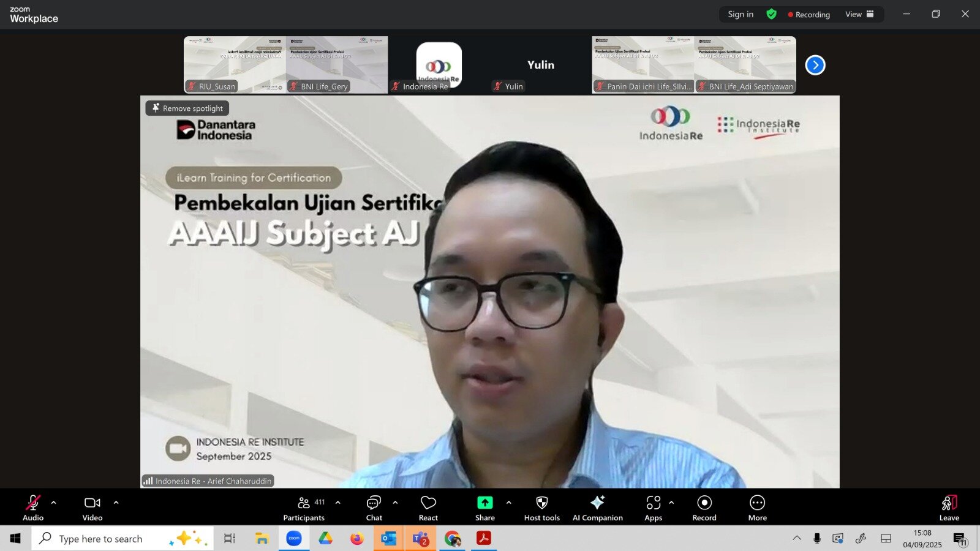Unmute the microphone Audio button
Image resolution: width=980 pixels, height=551 pixels.
point(33,508)
